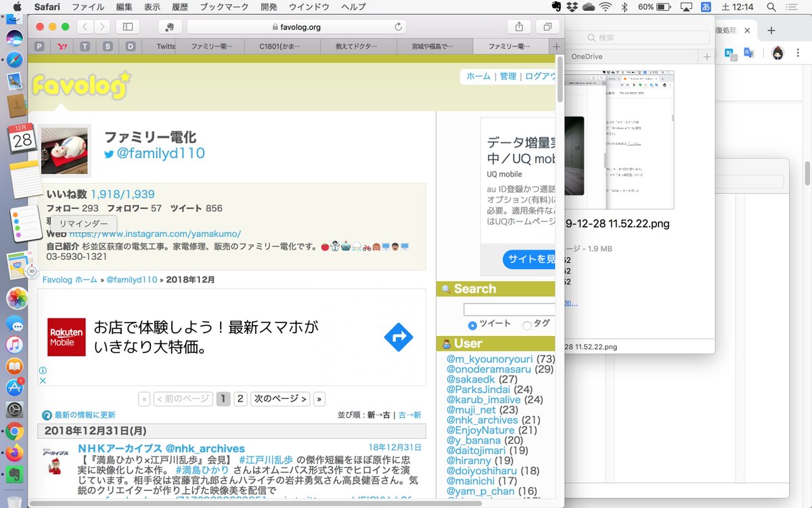Toggle the Safari sidebar view

coord(127,26)
